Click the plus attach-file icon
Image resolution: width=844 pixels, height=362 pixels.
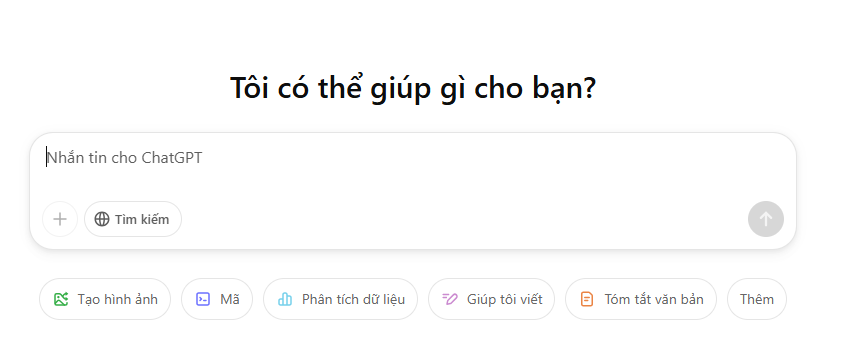click(x=60, y=219)
